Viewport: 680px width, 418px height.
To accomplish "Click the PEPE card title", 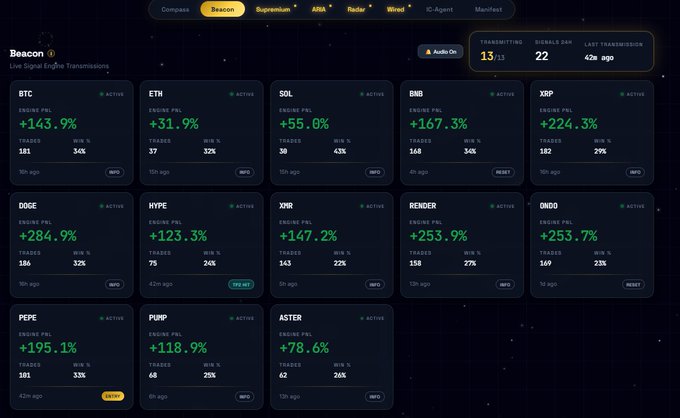I will point(28,318).
